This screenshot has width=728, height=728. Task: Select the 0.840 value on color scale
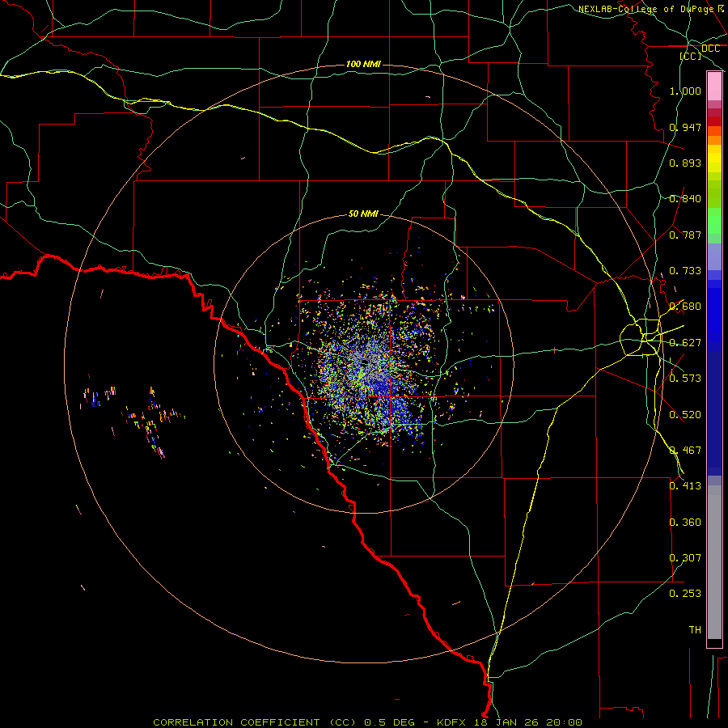tap(685, 199)
